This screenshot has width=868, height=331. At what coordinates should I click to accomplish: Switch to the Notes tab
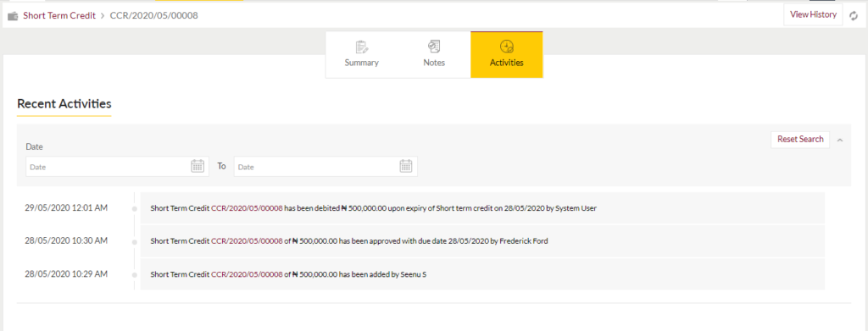pos(434,55)
